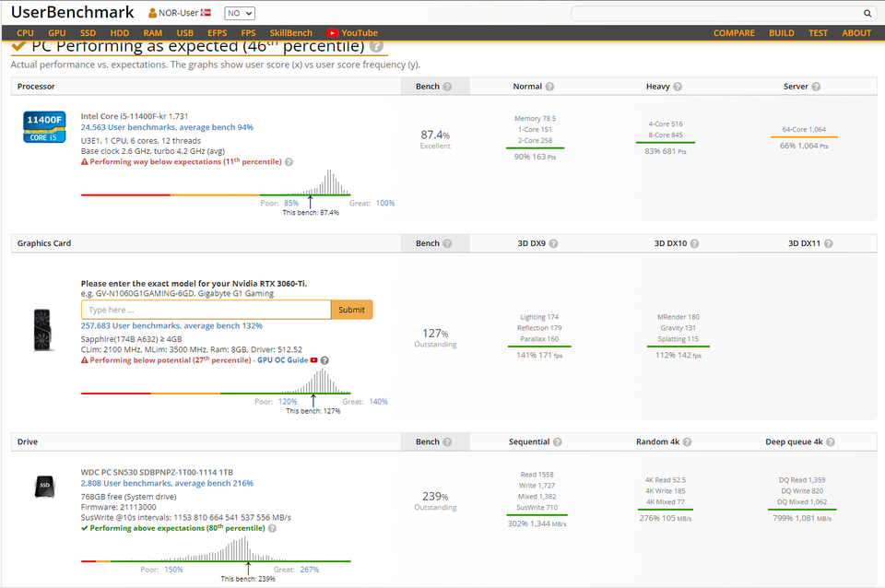Image resolution: width=885 pixels, height=588 pixels.
Task: Click help icon beside Processor Bench header
Action: click(x=447, y=87)
